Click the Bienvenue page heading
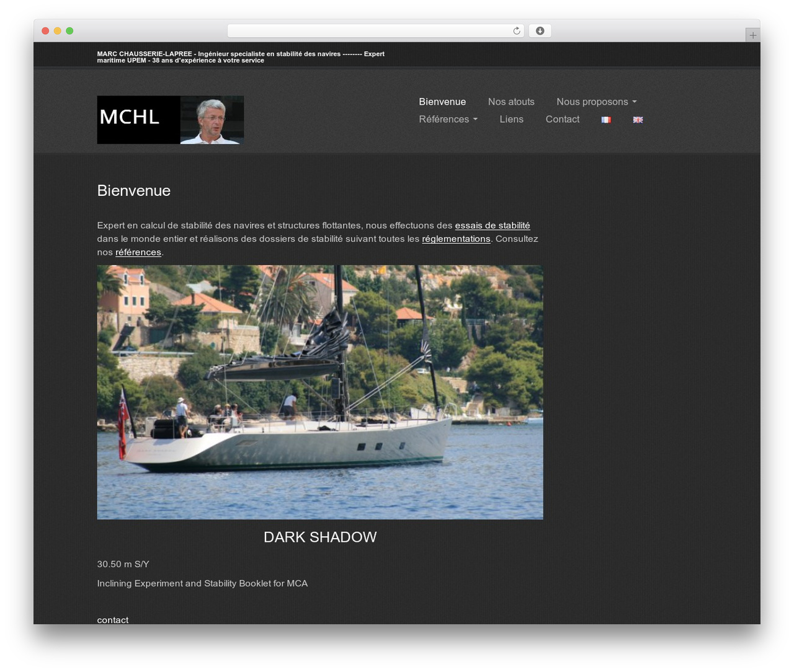This screenshot has height=672, width=794. pyautogui.click(x=134, y=190)
